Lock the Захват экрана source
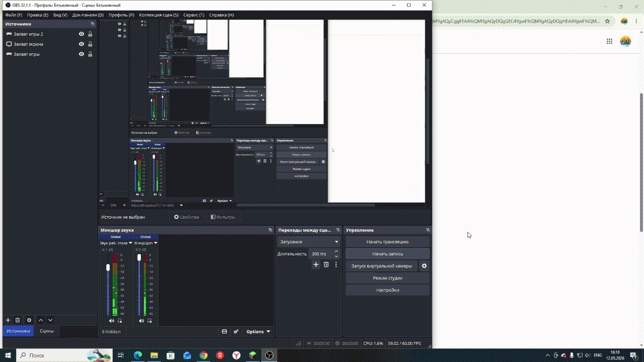This screenshot has width=644, height=362. 90,44
